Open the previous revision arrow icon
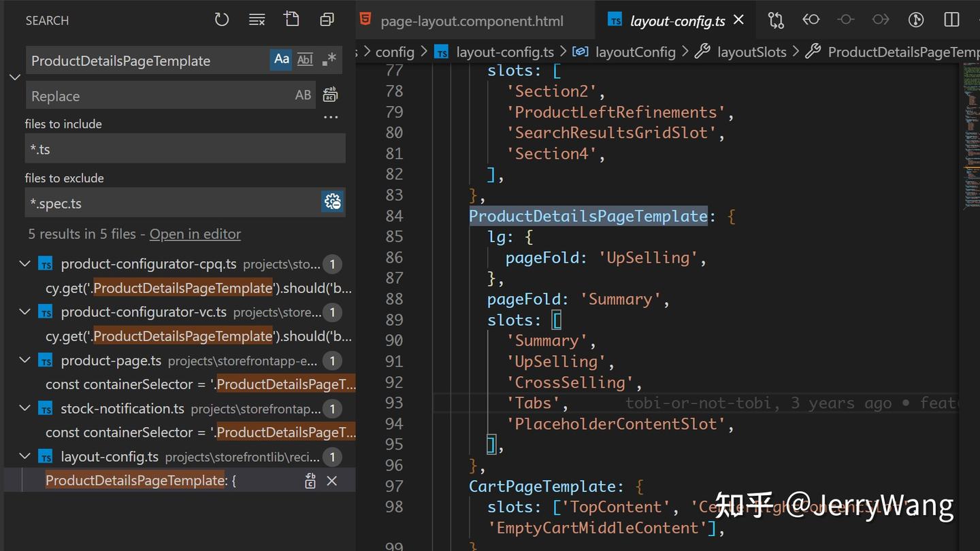The image size is (980, 551). [811, 20]
